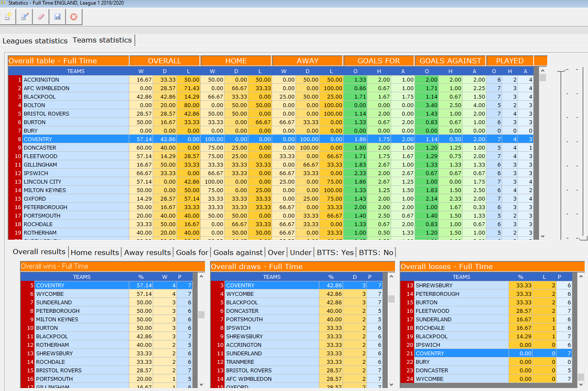Click the TEAMS header in the Overall losses table

461,277
